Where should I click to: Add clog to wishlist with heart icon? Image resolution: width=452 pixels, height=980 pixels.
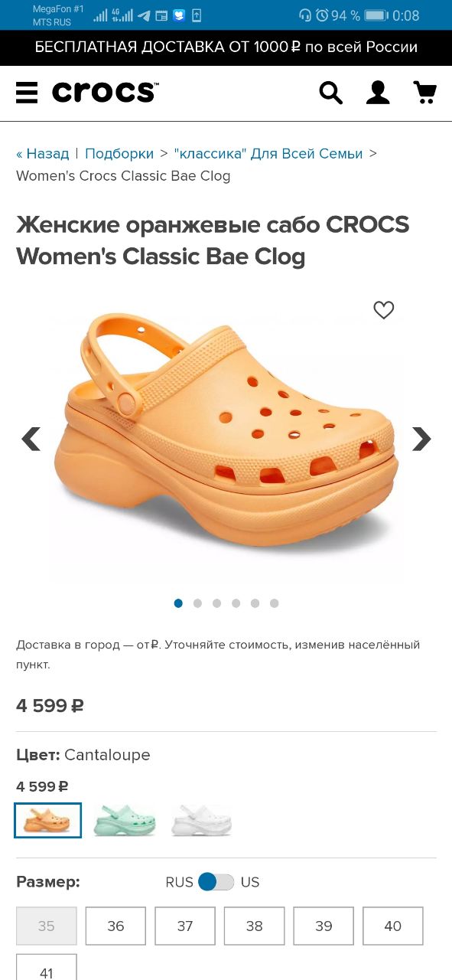384,310
